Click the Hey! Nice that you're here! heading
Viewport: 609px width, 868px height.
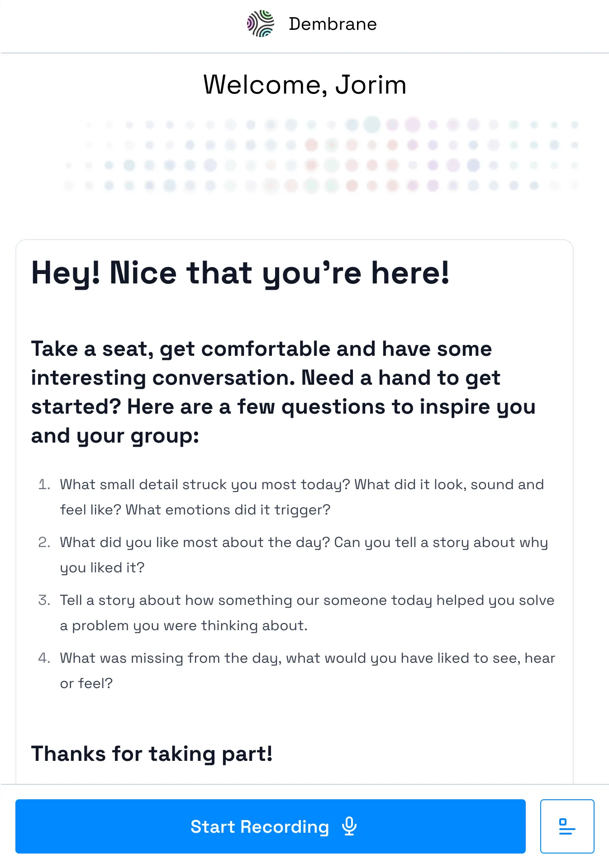click(240, 273)
